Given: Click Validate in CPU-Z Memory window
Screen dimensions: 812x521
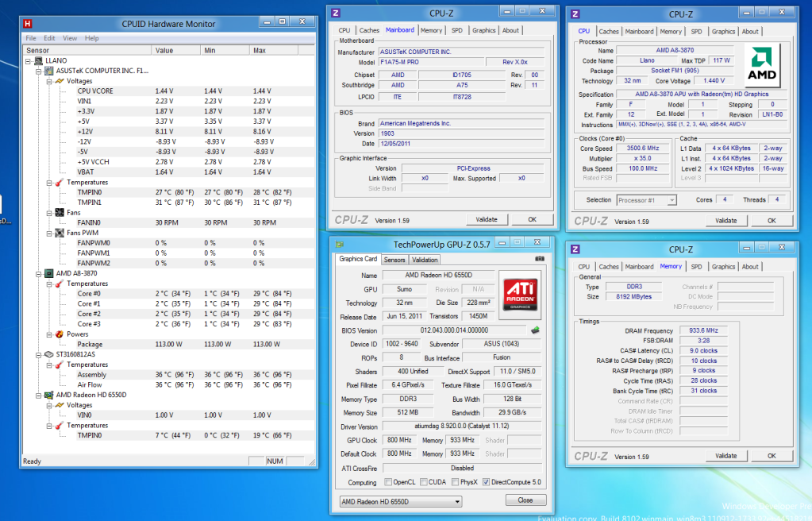Looking at the screenshot, I should coord(726,456).
